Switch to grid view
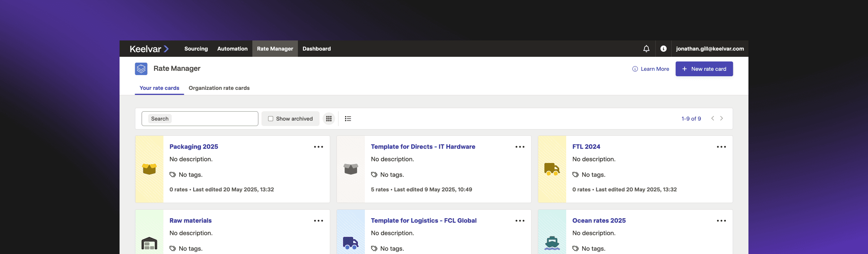This screenshot has width=868, height=254. pyautogui.click(x=329, y=119)
